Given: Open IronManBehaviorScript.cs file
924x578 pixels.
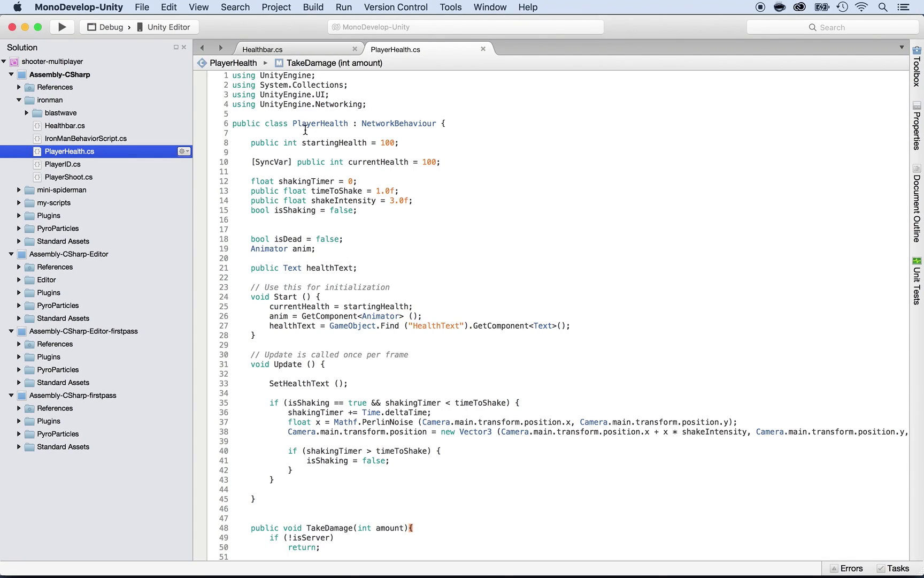Looking at the screenshot, I should [x=86, y=139].
